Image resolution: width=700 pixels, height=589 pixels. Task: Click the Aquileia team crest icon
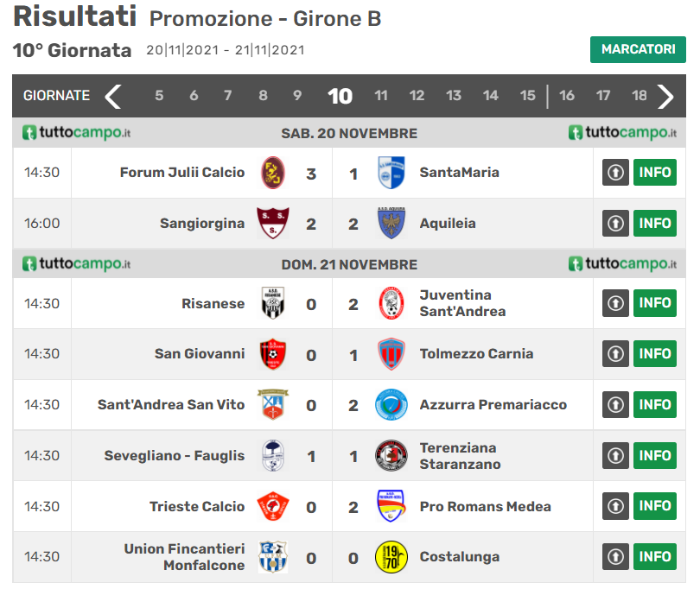tap(391, 224)
